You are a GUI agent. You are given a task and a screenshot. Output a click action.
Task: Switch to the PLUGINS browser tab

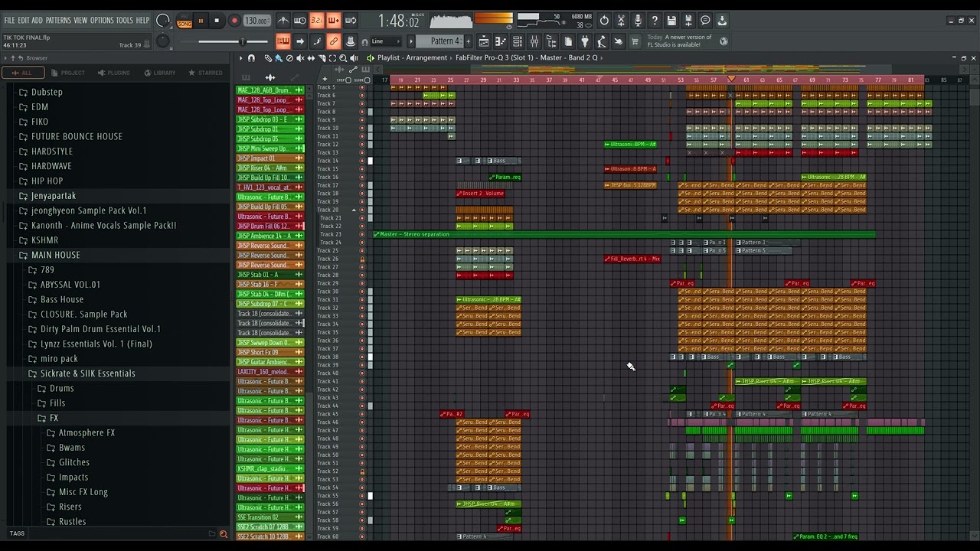tap(113, 73)
